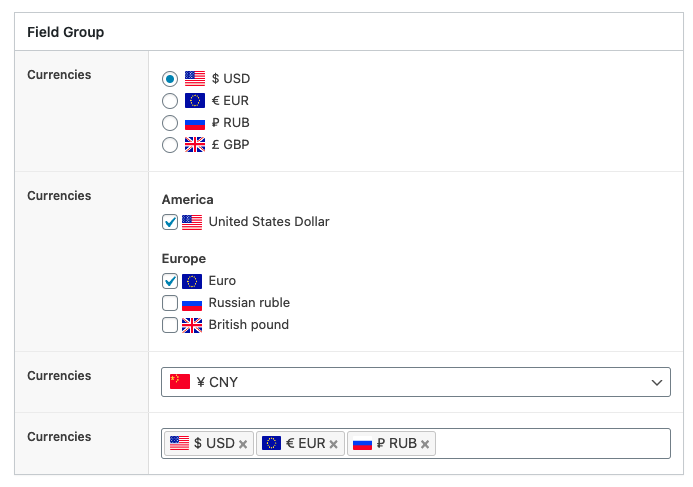The height and width of the screenshot is (487, 693).
Task: Remove the $ USD tag with its x
Action: [243, 444]
